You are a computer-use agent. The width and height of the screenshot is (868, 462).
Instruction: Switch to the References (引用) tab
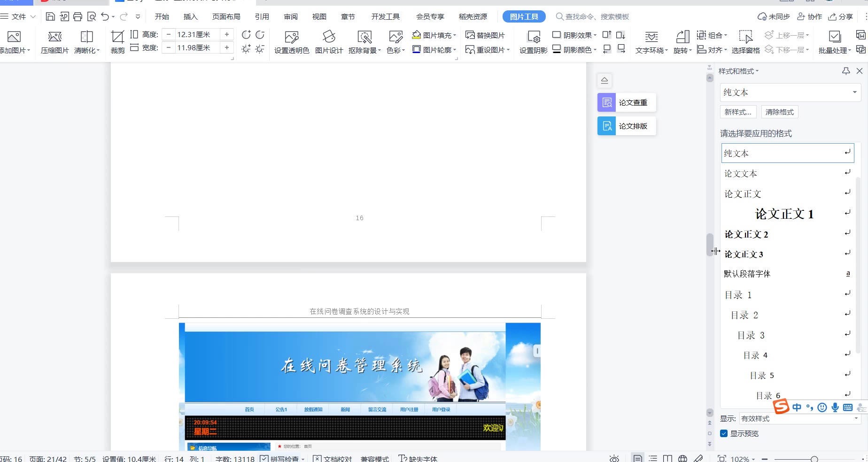click(262, 16)
